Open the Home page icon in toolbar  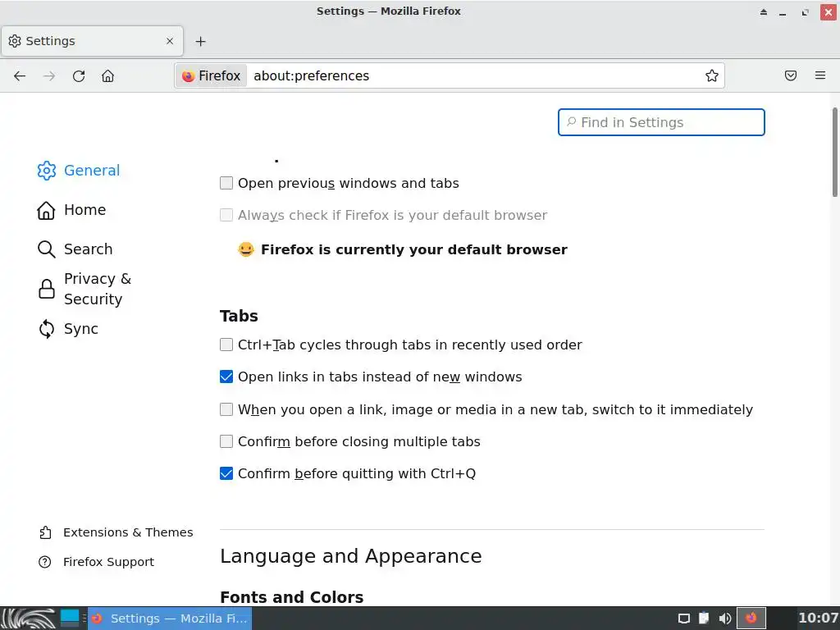pos(107,76)
